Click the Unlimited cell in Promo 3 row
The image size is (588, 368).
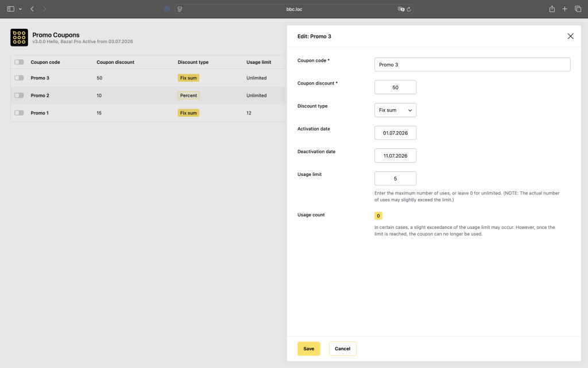(x=257, y=78)
